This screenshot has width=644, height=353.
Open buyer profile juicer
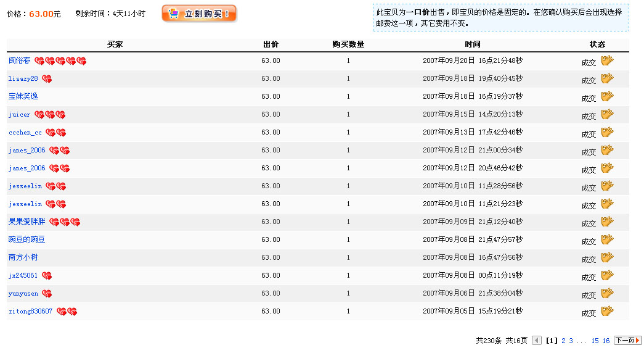(19, 114)
